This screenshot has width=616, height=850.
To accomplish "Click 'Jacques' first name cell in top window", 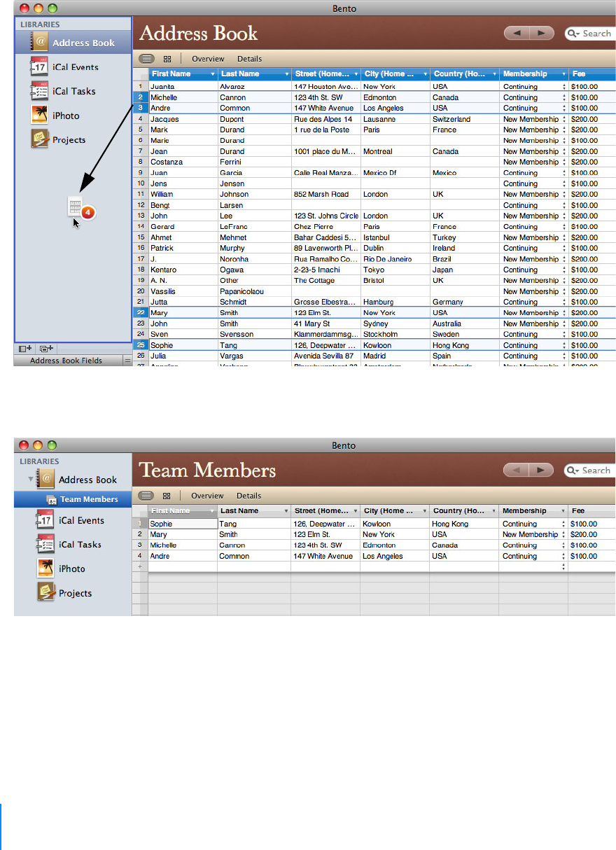I will [x=183, y=119].
